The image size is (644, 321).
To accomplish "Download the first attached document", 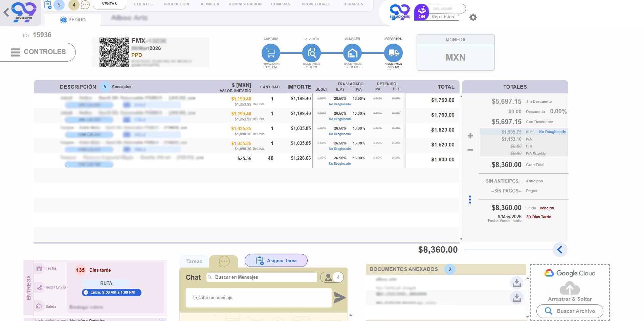I will pos(516,282).
